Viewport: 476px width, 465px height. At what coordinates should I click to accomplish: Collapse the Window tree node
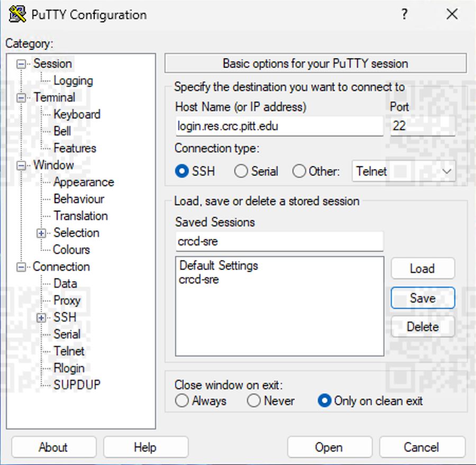coord(21,166)
